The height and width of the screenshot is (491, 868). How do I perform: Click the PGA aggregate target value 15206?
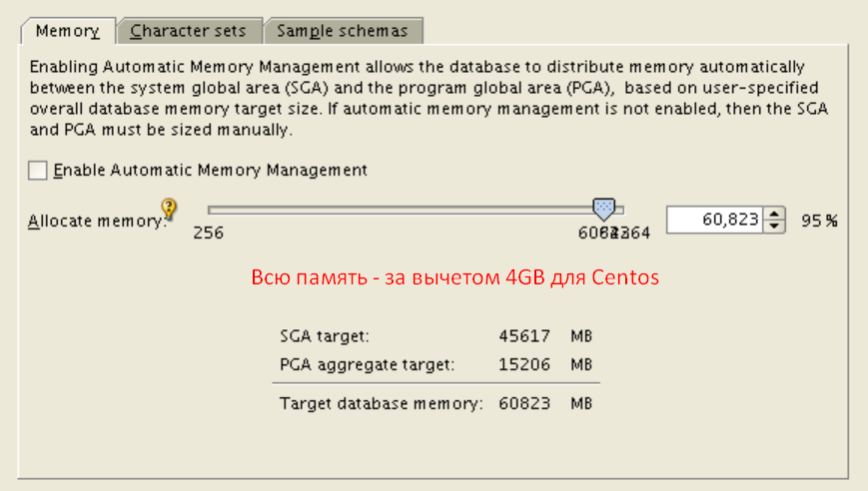click(524, 364)
